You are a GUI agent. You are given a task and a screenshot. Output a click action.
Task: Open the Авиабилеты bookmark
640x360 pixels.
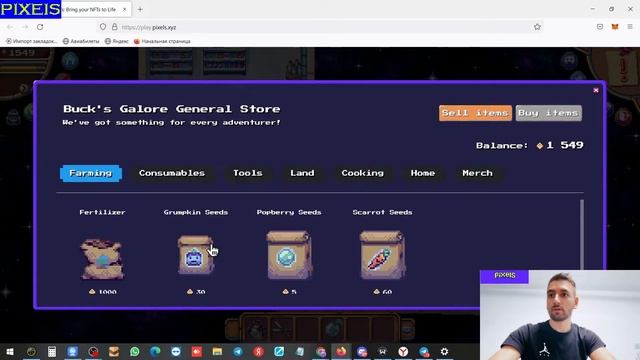81,41
